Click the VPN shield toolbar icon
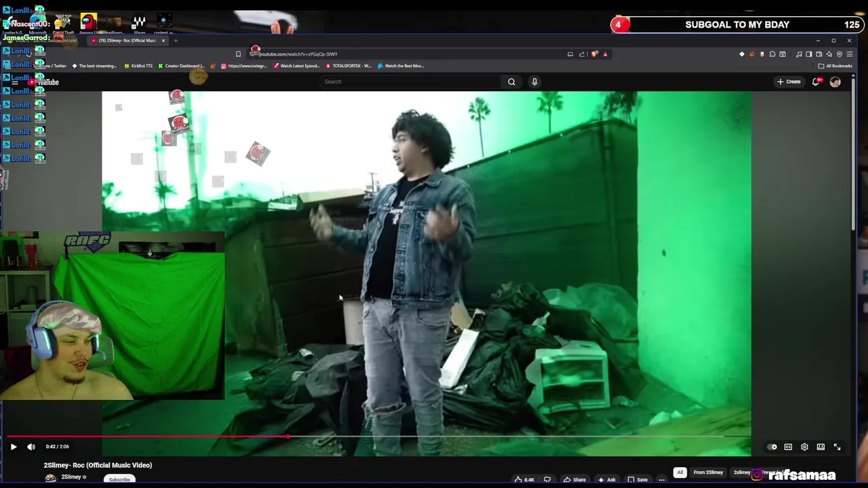This screenshot has height=488, width=868. [x=840, y=54]
